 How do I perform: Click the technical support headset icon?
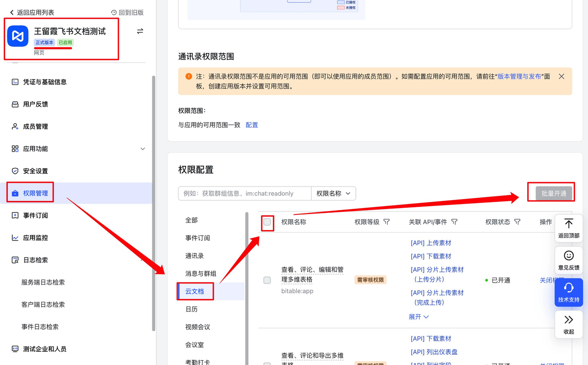(x=568, y=288)
